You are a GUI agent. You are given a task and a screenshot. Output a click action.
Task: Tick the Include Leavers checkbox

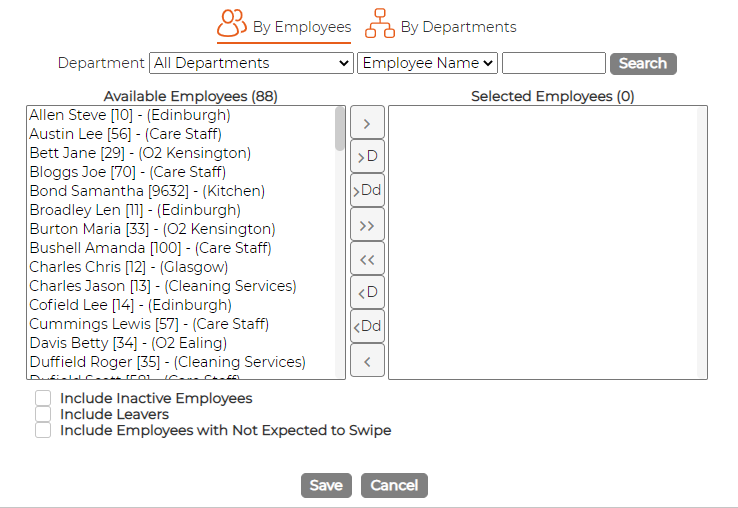tap(43, 414)
